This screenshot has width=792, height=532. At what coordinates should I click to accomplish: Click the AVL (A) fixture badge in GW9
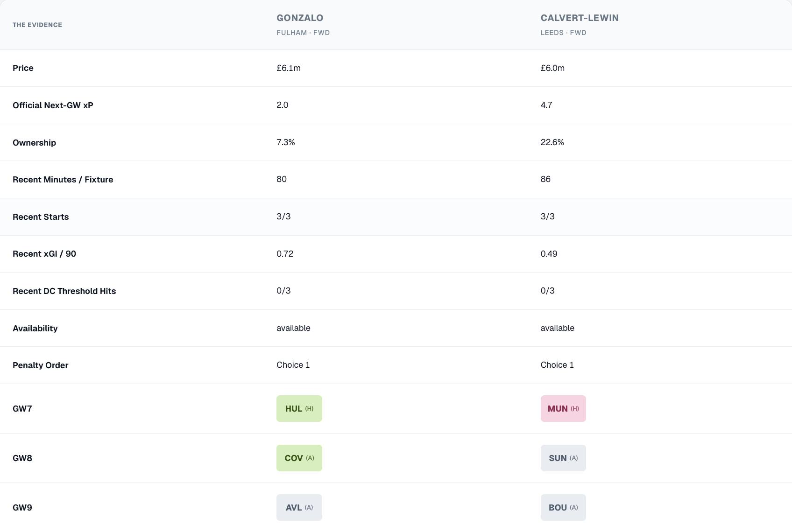(x=299, y=507)
